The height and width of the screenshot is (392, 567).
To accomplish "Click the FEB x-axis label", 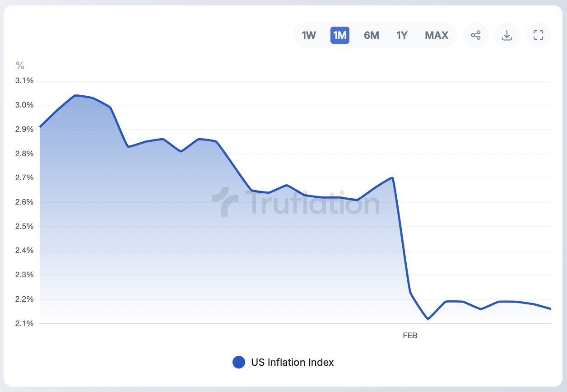I will [410, 336].
